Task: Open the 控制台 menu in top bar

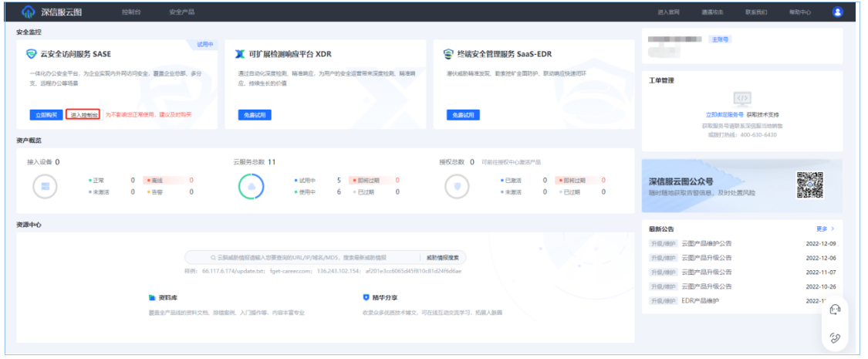Action: (x=131, y=12)
